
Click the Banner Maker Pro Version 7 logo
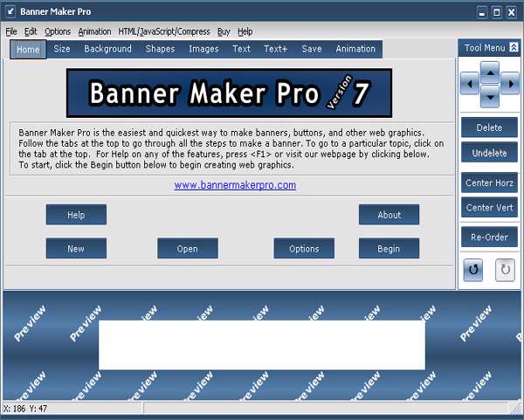[229, 93]
